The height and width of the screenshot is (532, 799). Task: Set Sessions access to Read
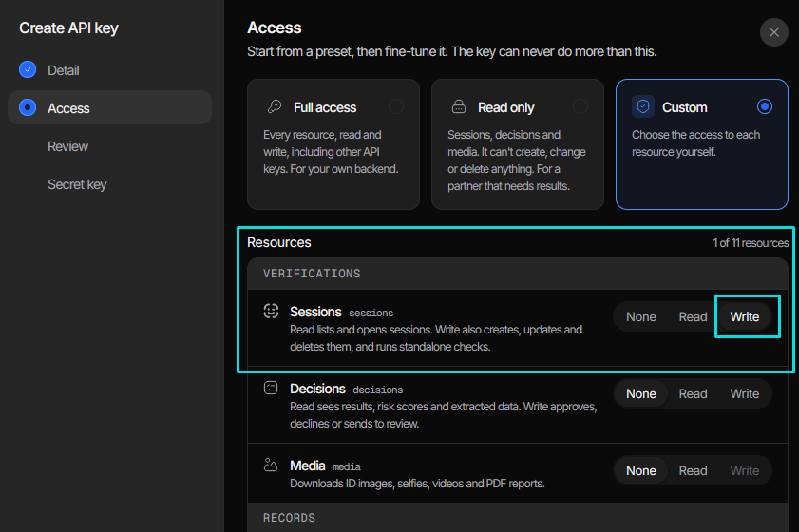pos(693,317)
